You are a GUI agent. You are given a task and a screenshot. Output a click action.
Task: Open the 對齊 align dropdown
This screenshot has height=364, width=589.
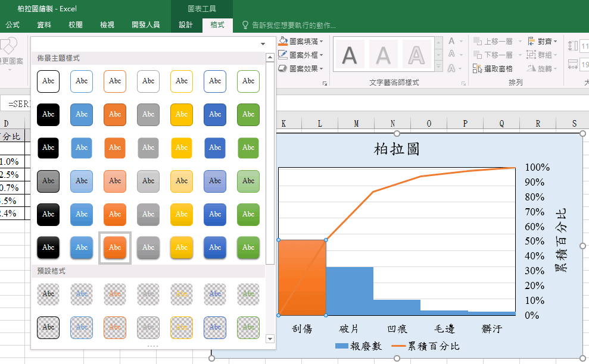[x=543, y=42]
